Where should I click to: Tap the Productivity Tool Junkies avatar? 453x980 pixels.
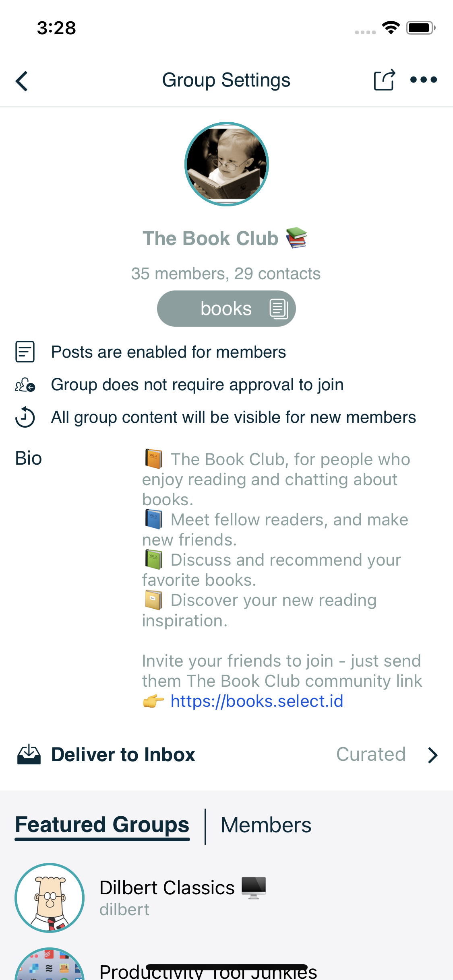(x=50, y=966)
